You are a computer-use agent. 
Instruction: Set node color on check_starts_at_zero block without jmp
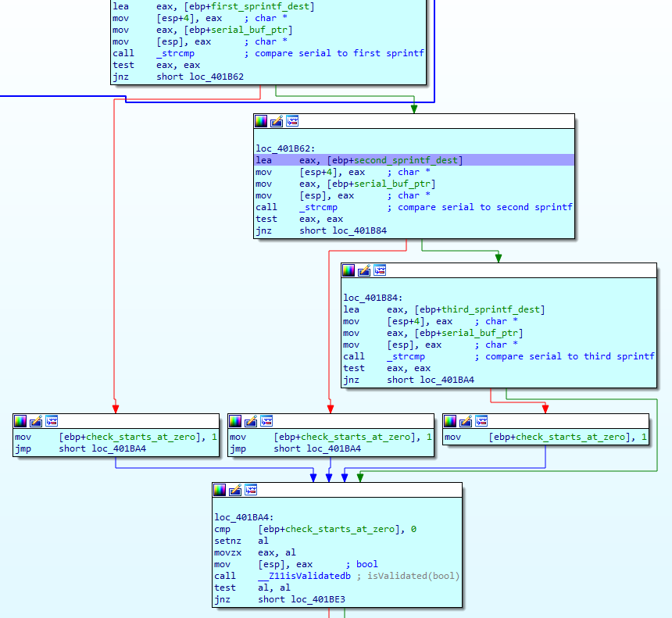point(450,421)
